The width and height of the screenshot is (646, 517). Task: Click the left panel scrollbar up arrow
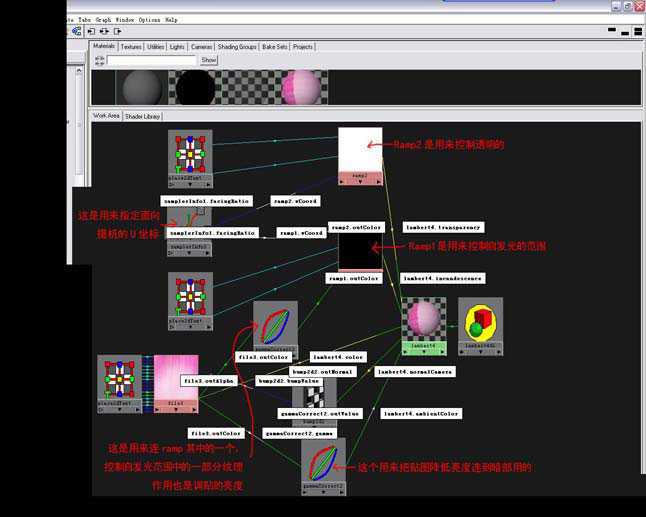[x=79, y=70]
